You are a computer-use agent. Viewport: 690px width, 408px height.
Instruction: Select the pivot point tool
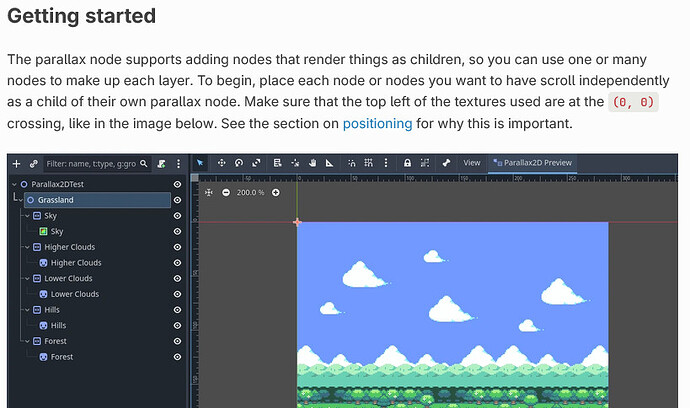click(x=295, y=163)
